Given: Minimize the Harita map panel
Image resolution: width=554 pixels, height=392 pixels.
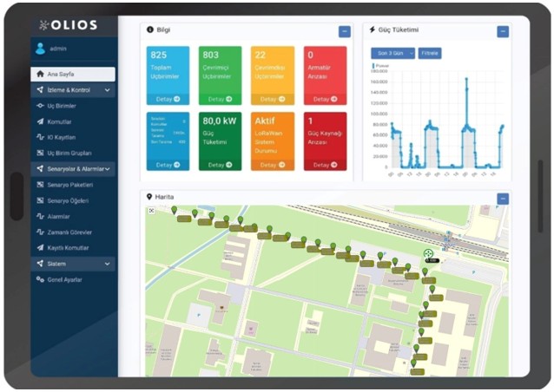Looking at the screenshot, I should pos(503,199).
